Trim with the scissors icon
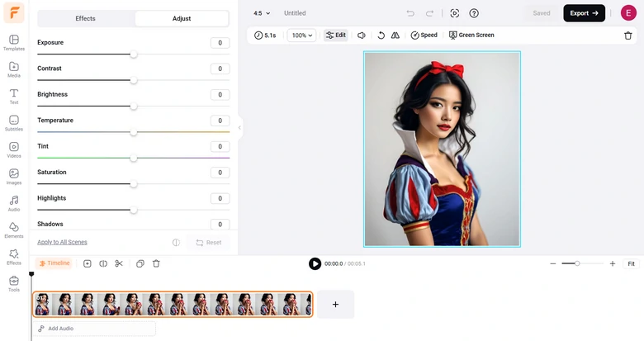 click(x=119, y=263)
